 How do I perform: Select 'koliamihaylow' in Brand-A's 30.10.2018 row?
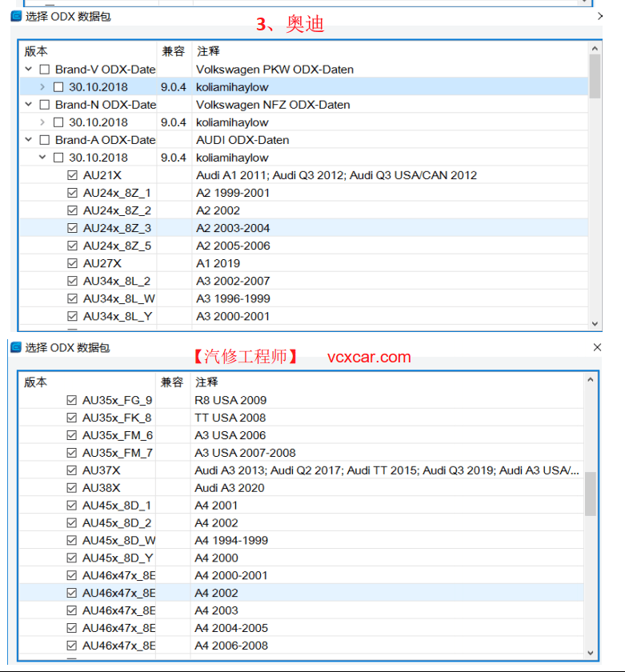point(232,158)
